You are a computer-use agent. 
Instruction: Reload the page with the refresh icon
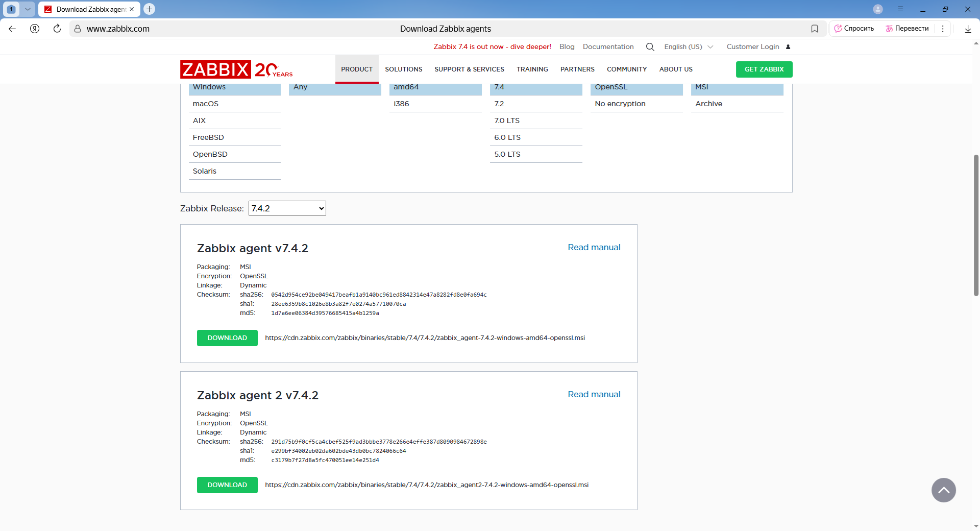pos(57,29)
